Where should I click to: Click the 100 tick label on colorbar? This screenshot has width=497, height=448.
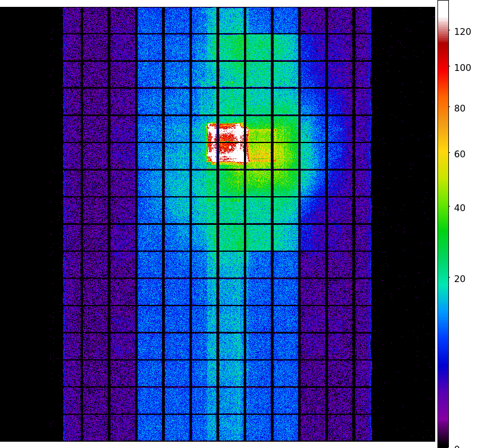click(462, 68)
